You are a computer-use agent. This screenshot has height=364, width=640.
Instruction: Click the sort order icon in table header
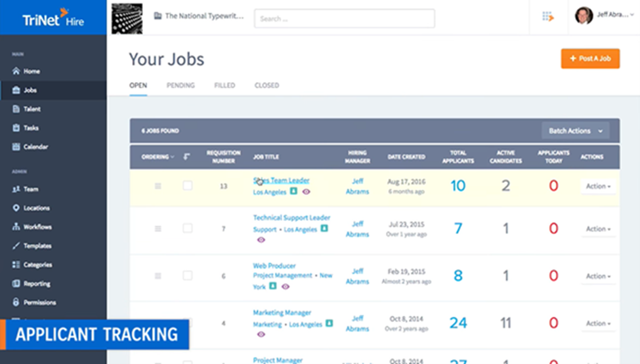(x=186, y=157)
